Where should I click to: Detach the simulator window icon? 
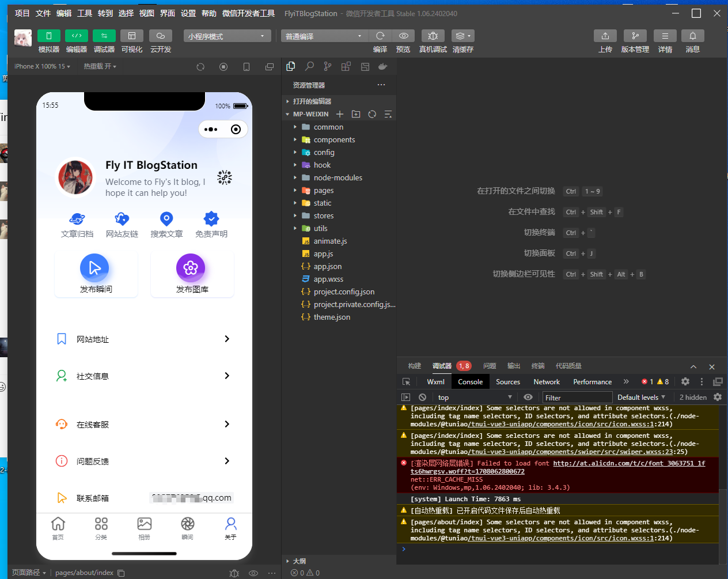[x=270, y=67]
